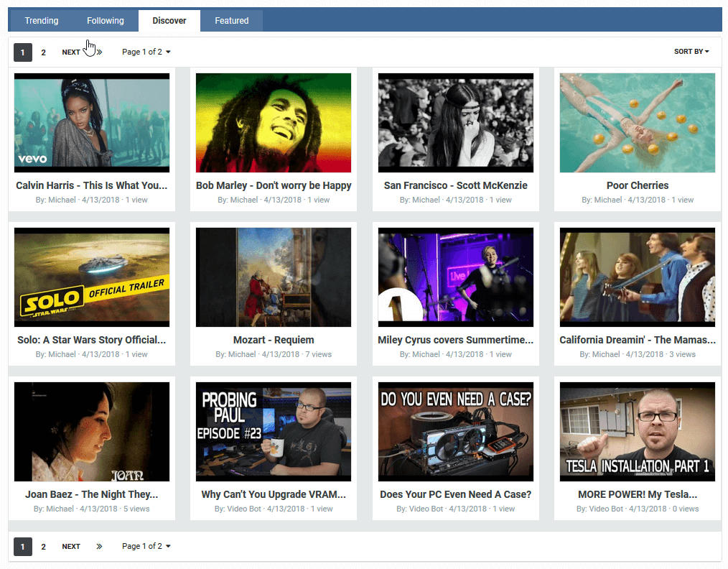
Task: Click the 'Mozart - Requiem' title link
Action: [274, 340]
